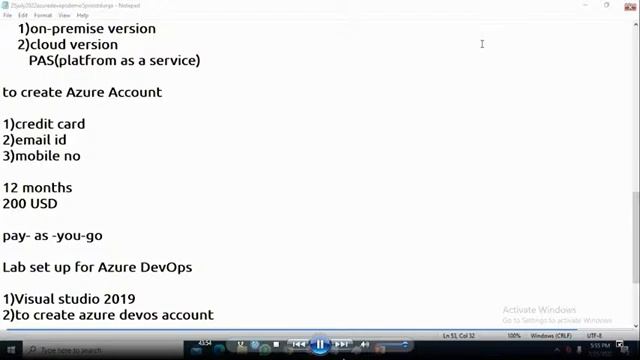
Task: Click the scroll up arrow in Notepad
Action: coord(636,24)
